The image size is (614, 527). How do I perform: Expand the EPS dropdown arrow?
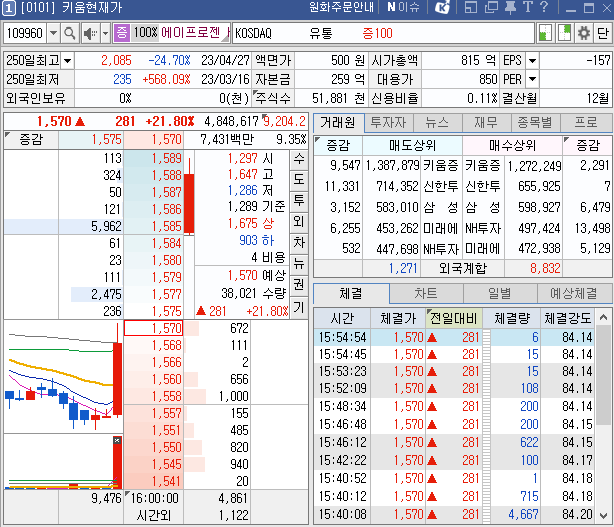coord(532,61)
